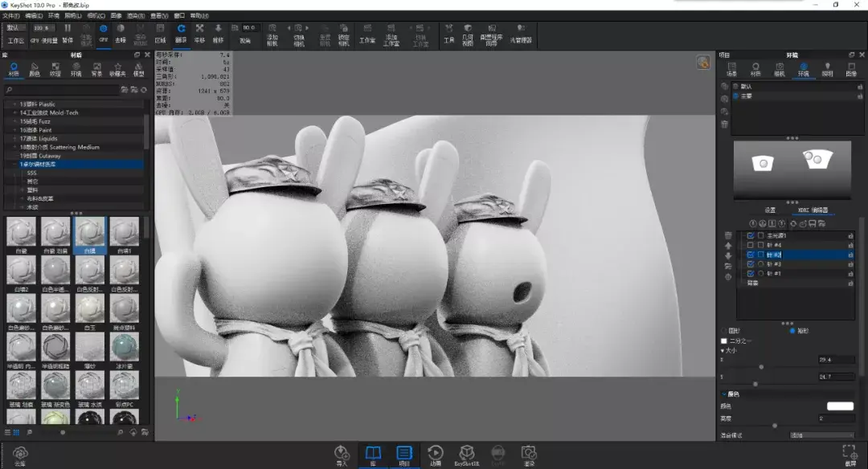
Task: Click the 亮度 (brightness) slider handle
Action: pos(775,426)
